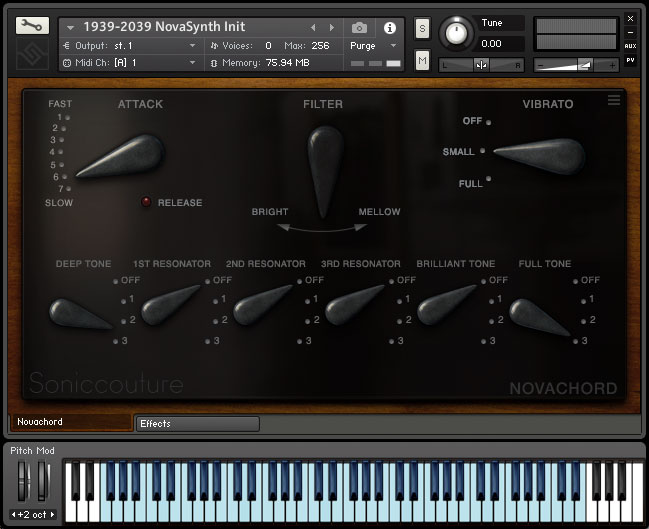
Task: Click the 3rd Resonator teardrop knob
Action: (353, 305)
